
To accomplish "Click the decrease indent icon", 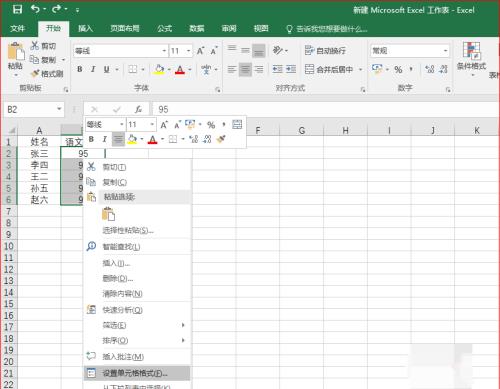I will (x=277, y=69).
